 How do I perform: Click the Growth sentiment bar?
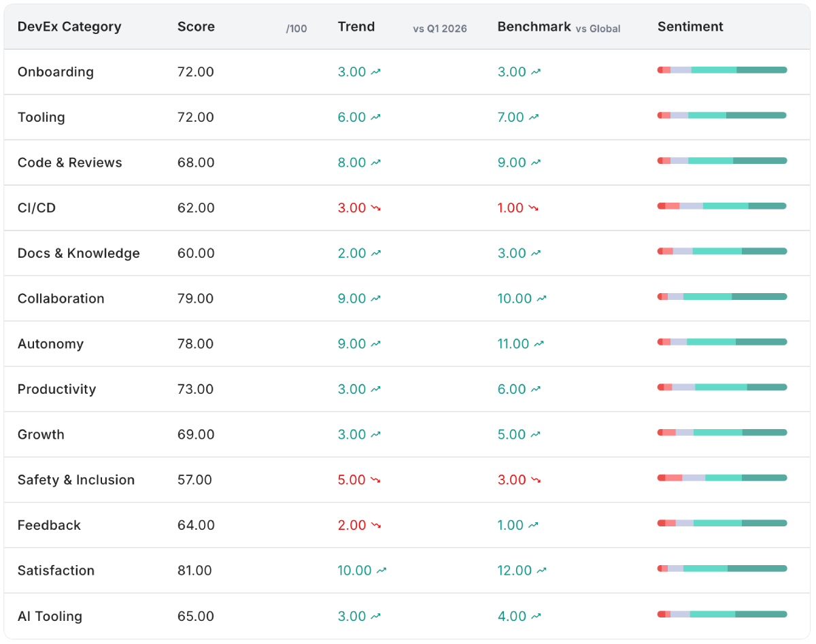coord(722,433)
